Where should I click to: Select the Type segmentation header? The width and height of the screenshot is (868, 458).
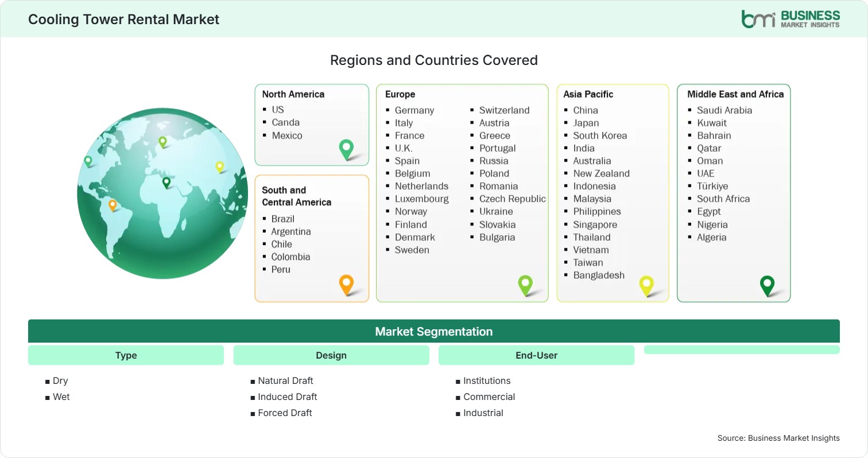tap(126, 355)
